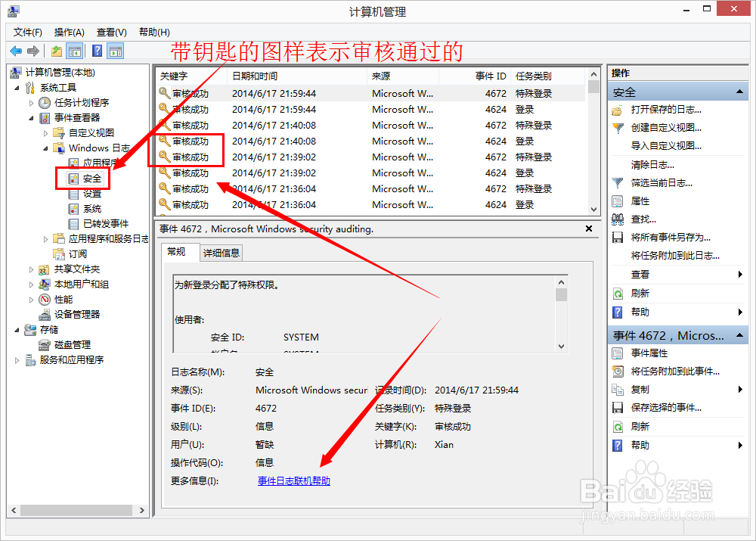
Task: Open the 文件(F) menu
Action: click(27, 33)
